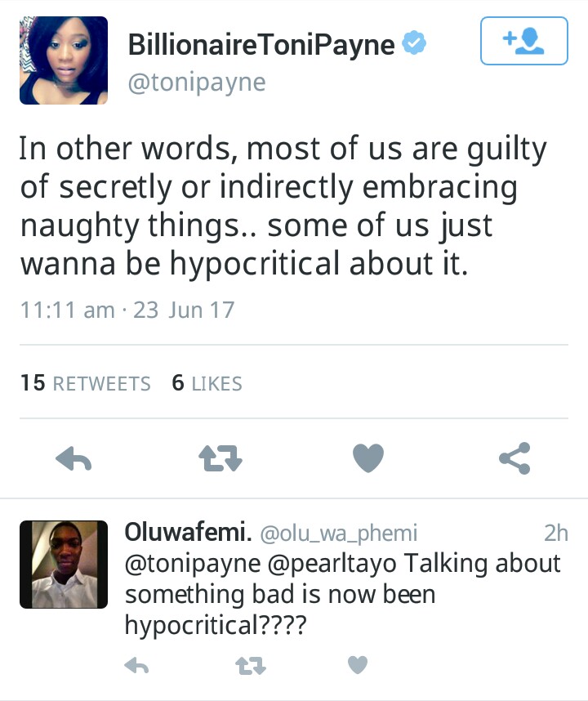Image resolution: width=588 pixels, height=701 pixels.
Task: Open the @olu_wa_phemi handle
Action: pyautogui.click(x=338, y=534)
